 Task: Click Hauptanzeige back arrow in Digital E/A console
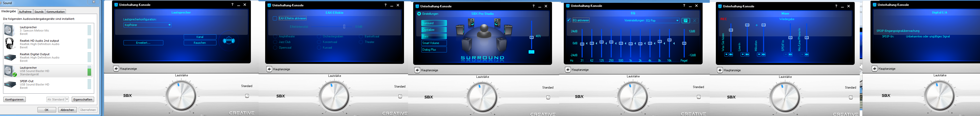(875, 69)
